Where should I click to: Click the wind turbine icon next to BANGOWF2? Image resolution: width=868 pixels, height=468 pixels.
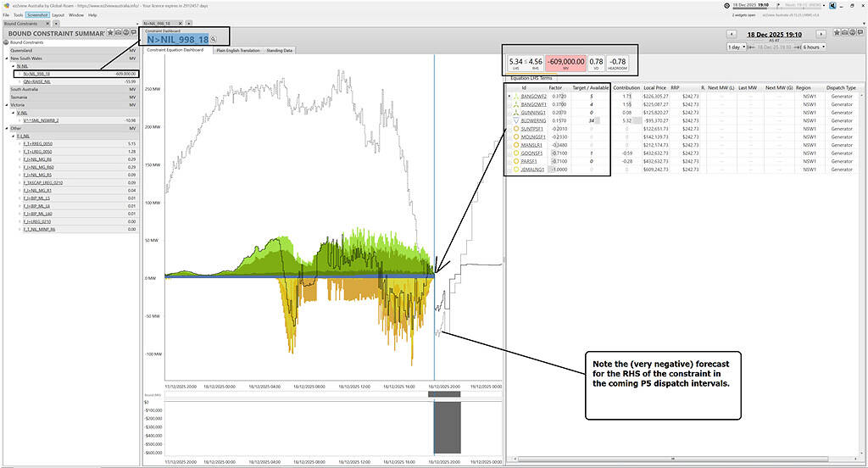514,96
